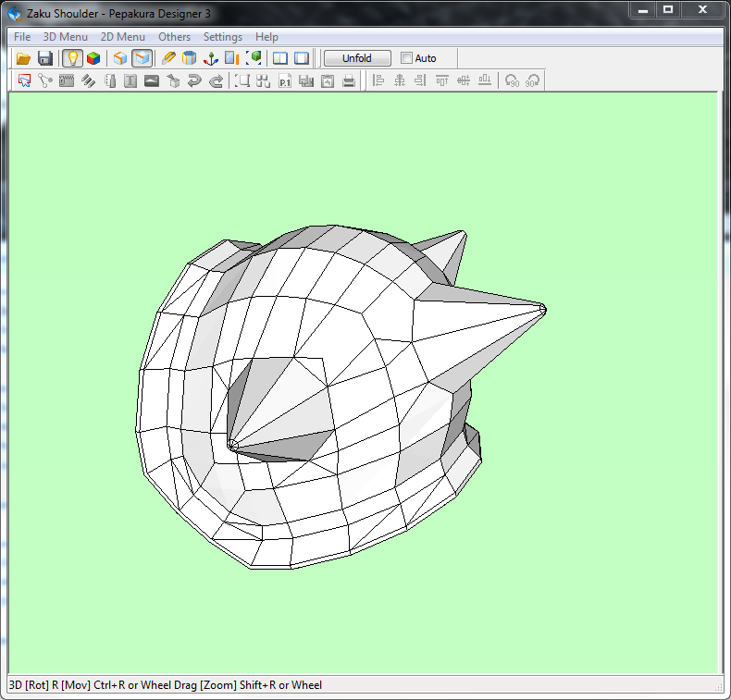Click the colored cube texture icon
The height and width of the screenshot is (700, 731).
[x=93, y=58]
